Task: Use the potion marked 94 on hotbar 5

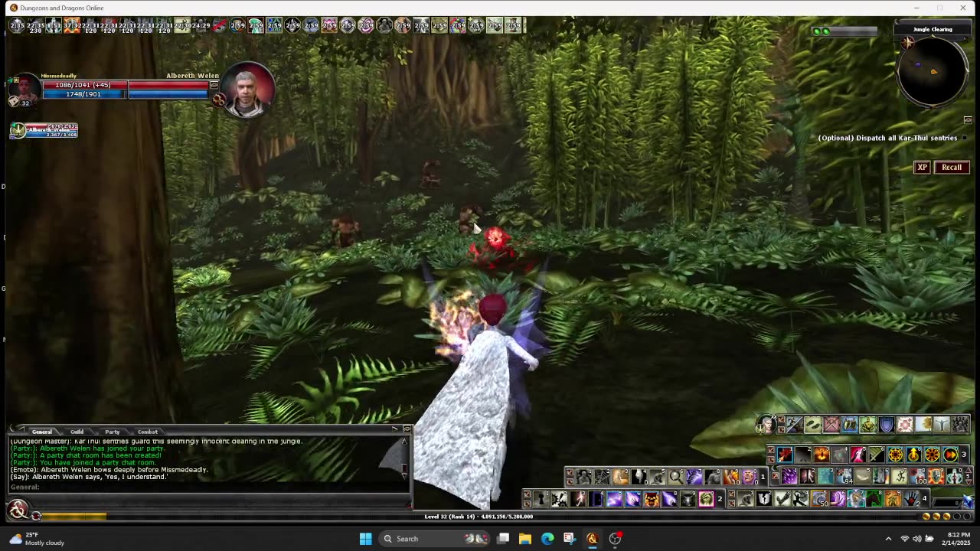Action: click(844, 476)
